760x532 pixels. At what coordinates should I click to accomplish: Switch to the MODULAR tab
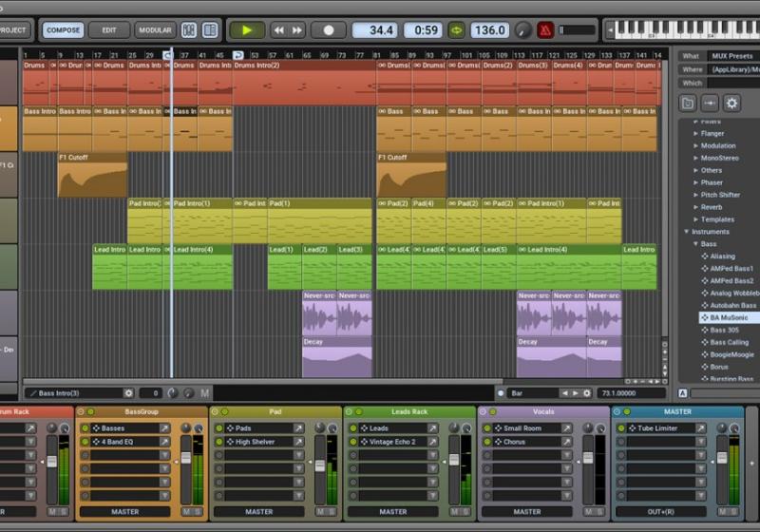coord(155,30)
